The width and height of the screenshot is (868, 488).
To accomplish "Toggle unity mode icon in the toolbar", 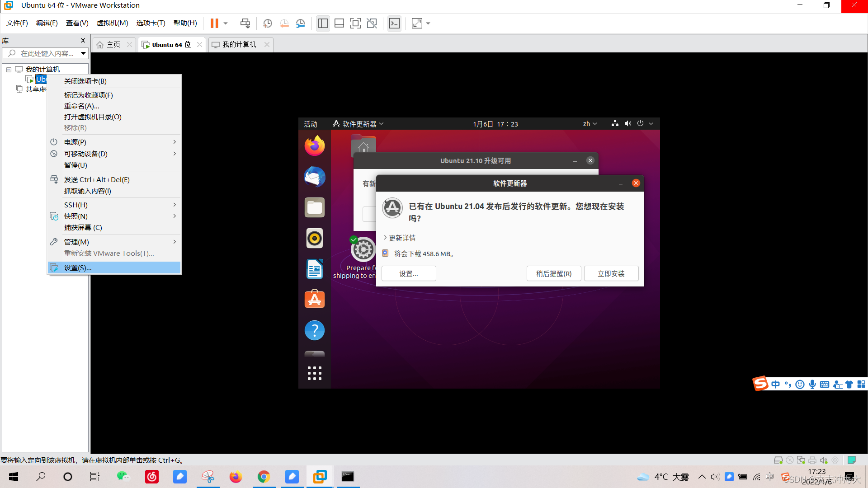I will point(372,23).
